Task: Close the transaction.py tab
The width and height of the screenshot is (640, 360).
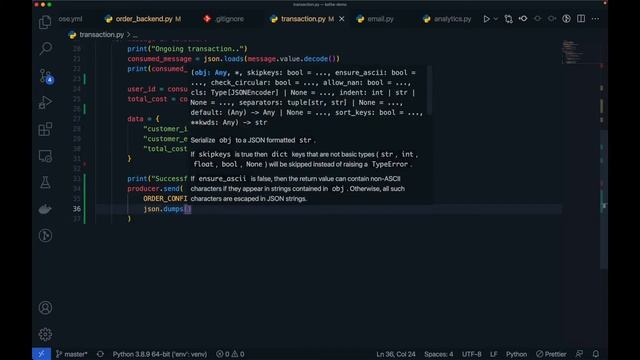Action: tap(342, 19)
